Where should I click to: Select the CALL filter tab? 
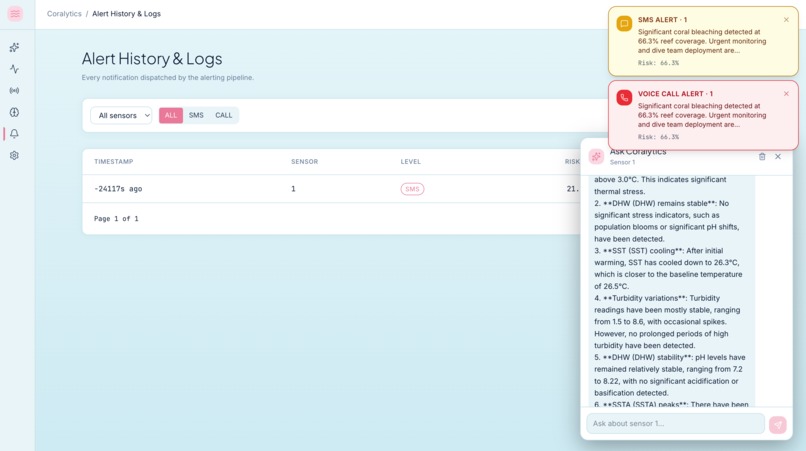(224, 115)
